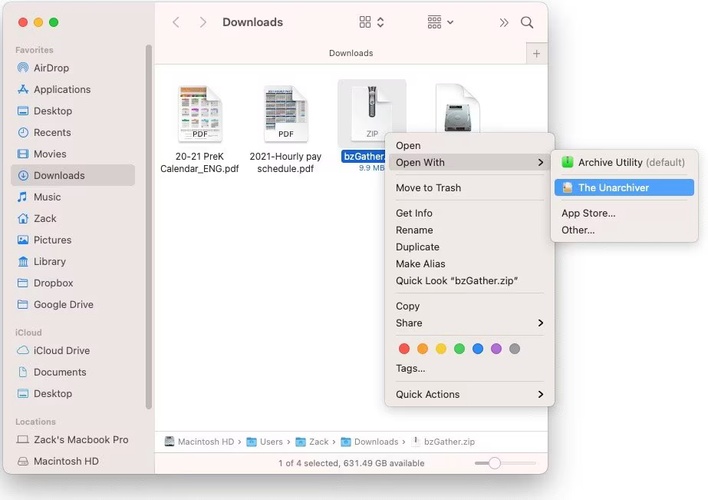Select the Downloads tab
Image resolution: width=708 pixels, height=500 pixels.
pyautogui.click(x=351, y=53)
